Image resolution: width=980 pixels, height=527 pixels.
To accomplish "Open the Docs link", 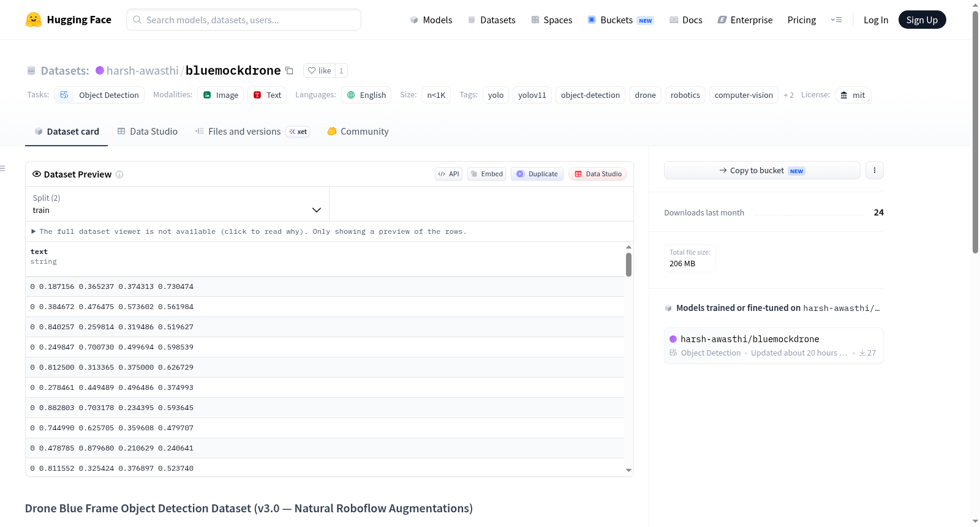I will [686, 20].
